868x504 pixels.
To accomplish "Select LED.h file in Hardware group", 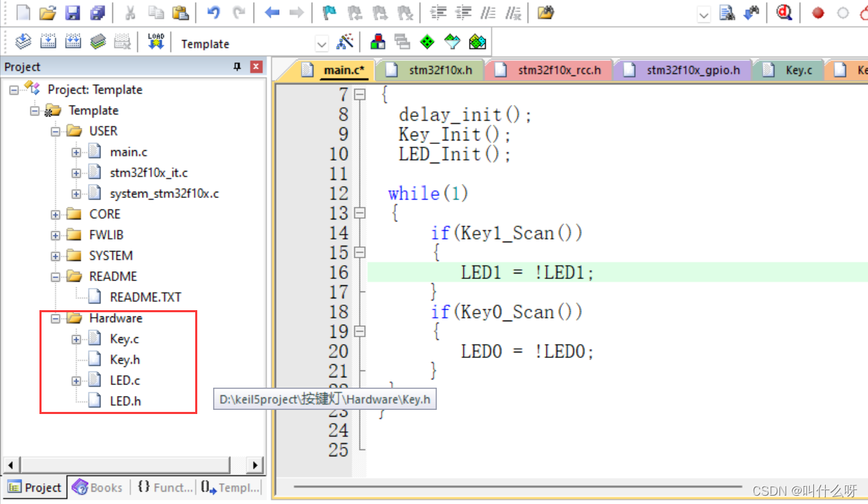I will [x=125, y=401].
